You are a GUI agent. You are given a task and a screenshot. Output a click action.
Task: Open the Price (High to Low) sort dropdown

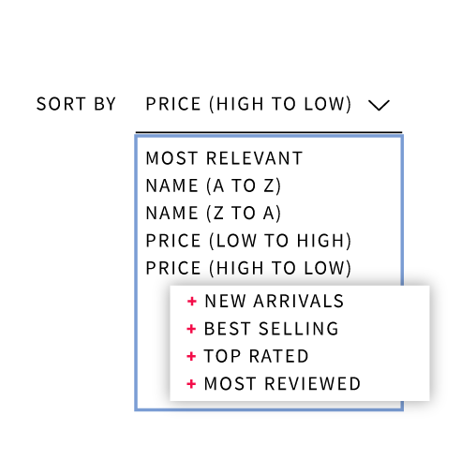269,104
